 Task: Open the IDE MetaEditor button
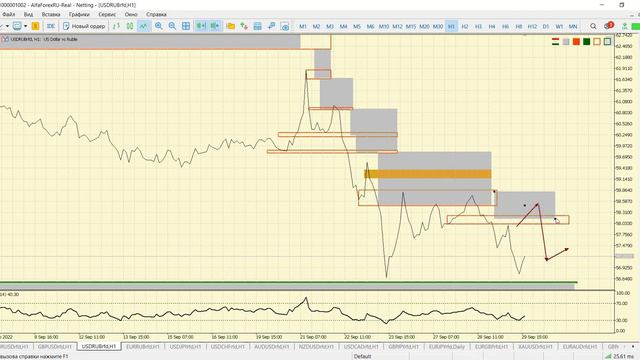click(51, 26)
